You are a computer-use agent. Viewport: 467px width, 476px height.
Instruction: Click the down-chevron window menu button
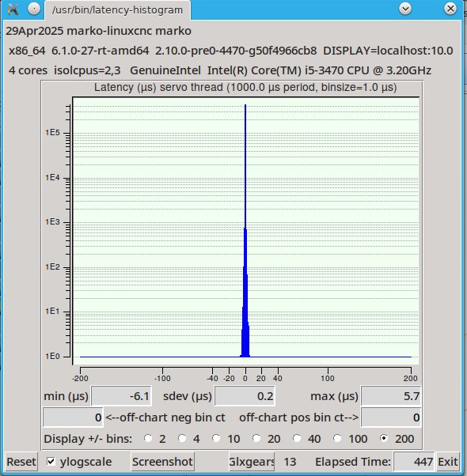405,9
